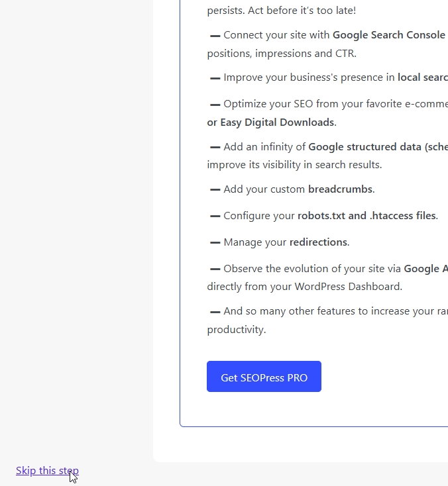Click the dash bullet before "Optimize your SEO"
Screen dimensions: 448x486
point(215,105)
